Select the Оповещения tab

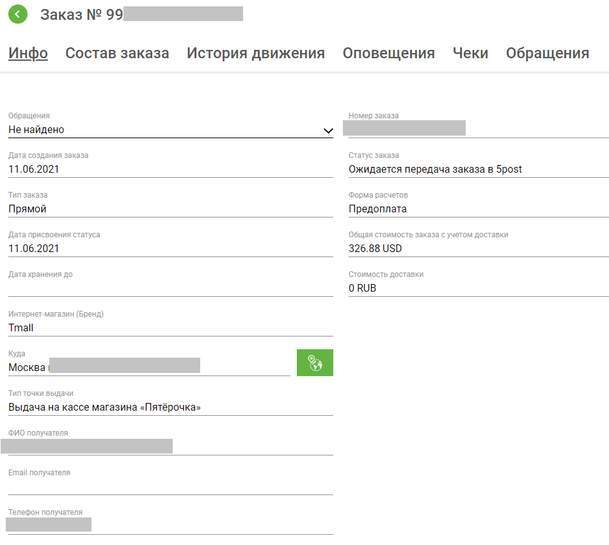pyautogui.click(x=388, y=53)
